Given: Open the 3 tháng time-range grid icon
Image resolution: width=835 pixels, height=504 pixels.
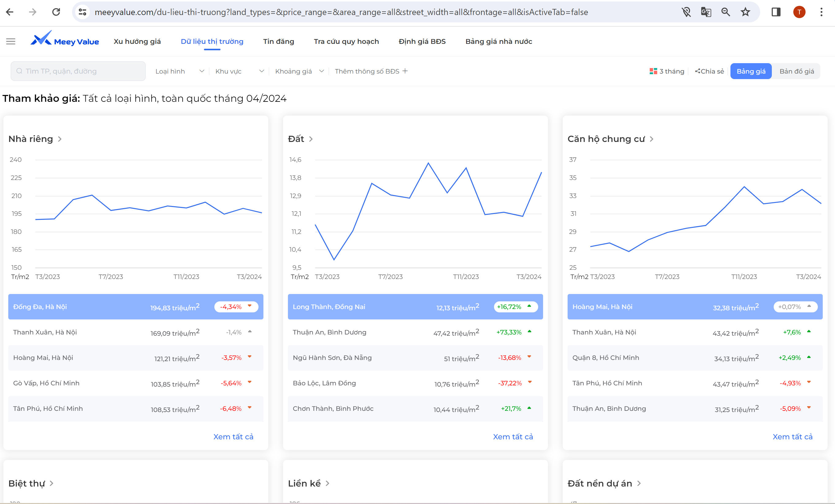Looking at the screenshot, I should pos(653,71).
